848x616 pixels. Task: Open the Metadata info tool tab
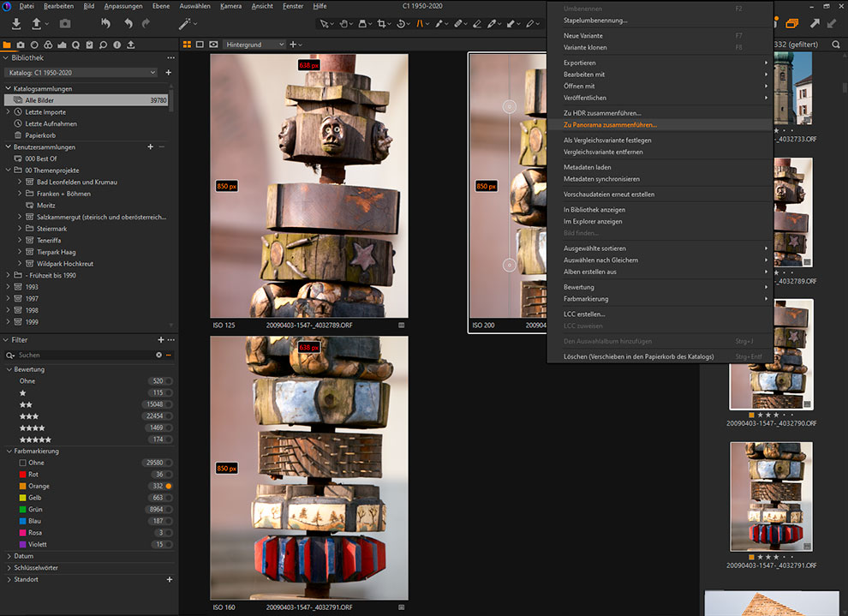coord(116,45)
